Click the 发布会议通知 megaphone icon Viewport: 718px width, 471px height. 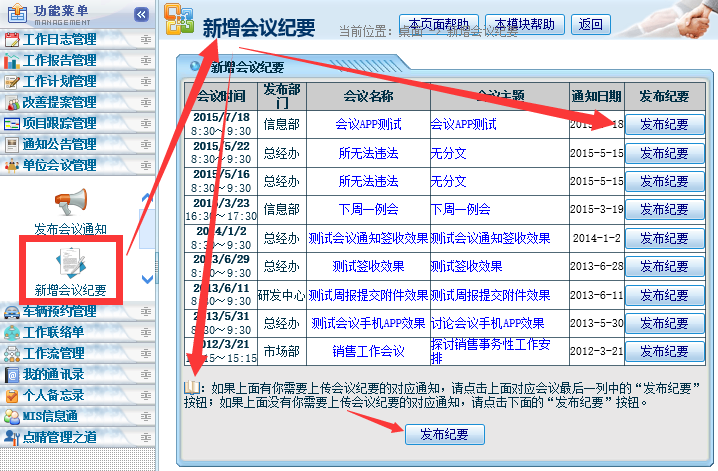70,202
